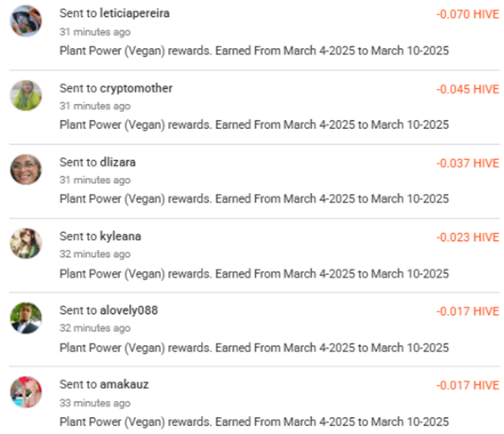The width and height of the screenshot is (504, 434).
Task: Click the memo text under cryptomother's transfer
Action: point(254,125)
